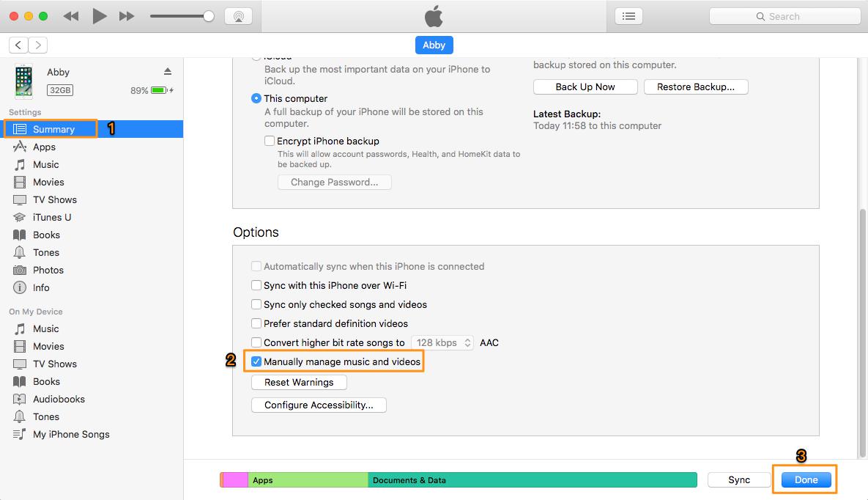The height and width of the screenshot is (500, 868).
Task: Open Music under Settings
Action: pyautogui.click(x=45, y=164)
